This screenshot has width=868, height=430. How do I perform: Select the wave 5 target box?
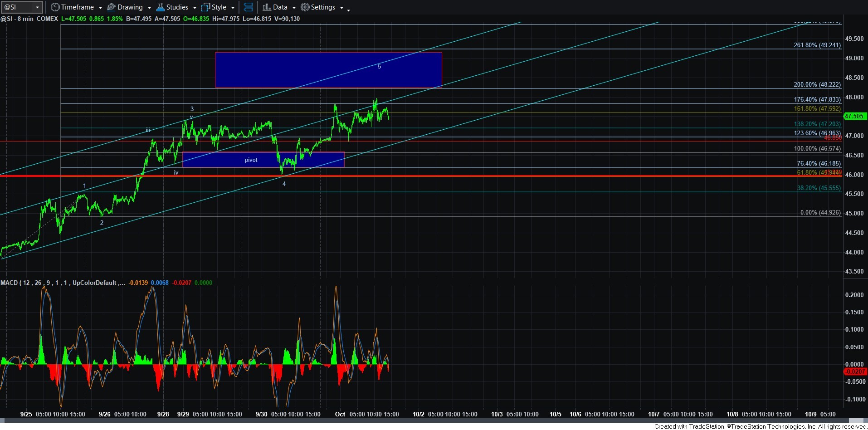(x=328, y=70)
